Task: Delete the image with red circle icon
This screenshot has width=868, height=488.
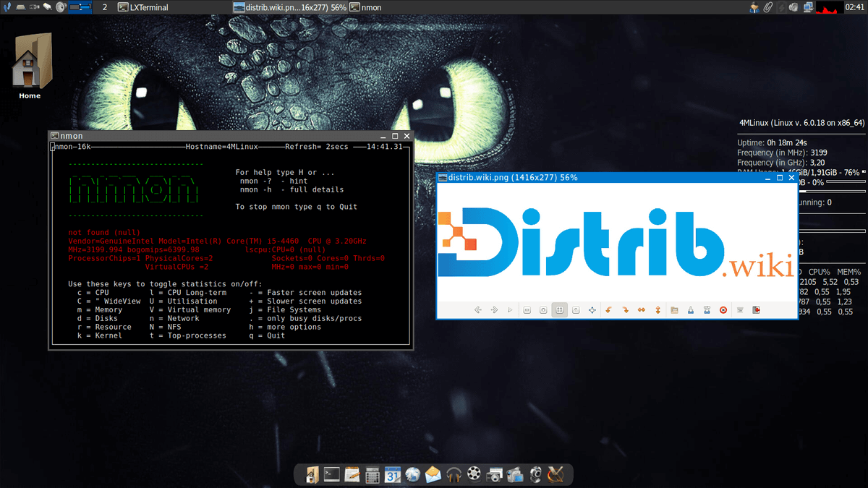Action: pos(723,309)
